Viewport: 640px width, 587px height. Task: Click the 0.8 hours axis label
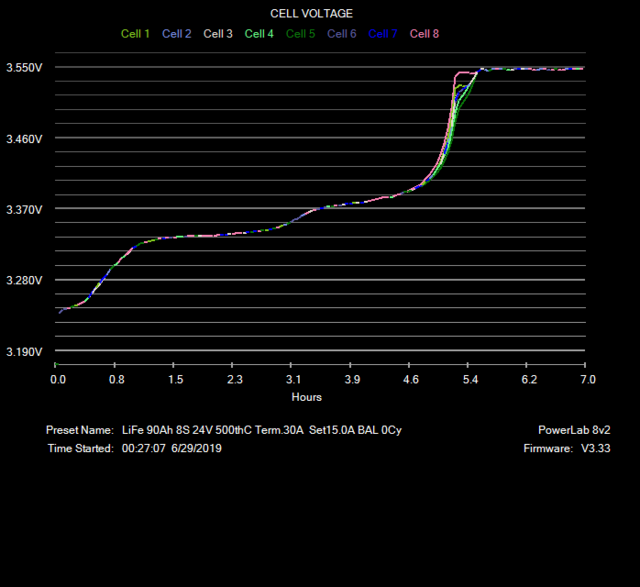117,380
